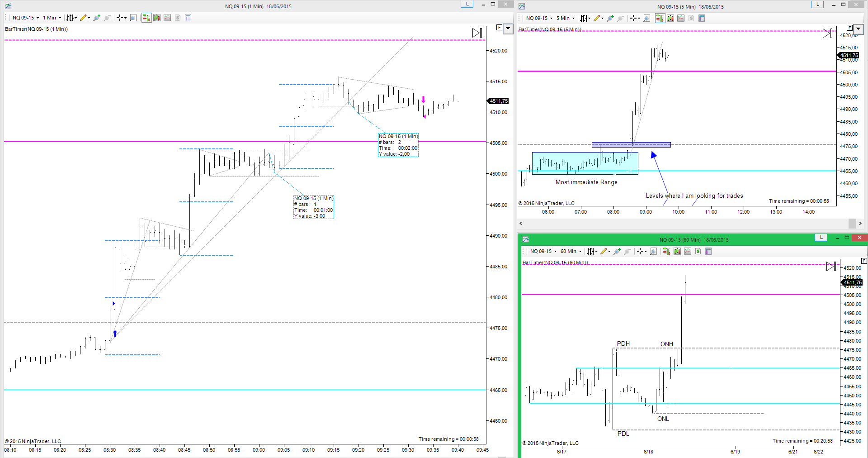
Task: Open NQ 09-15 instrument dropdown, 60 Min chart
Action: coord(543,251)
